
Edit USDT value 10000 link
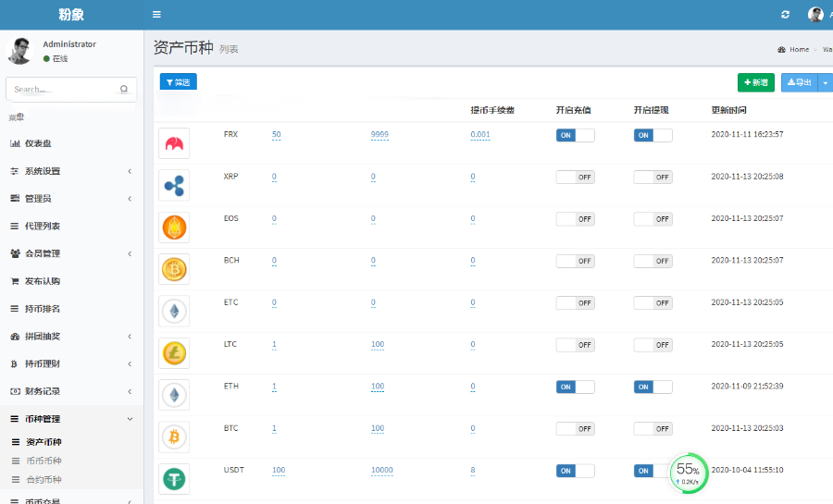coord(382,470)
